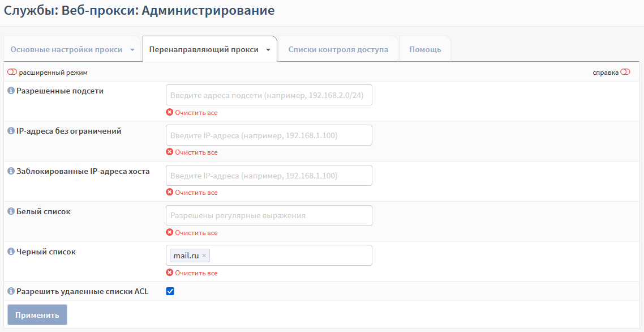This screenshot has height=332, width=644.
Task: Click the Разрешить удаленные списки ACL label
Action: pyautogui.click(x=83, y=292)
